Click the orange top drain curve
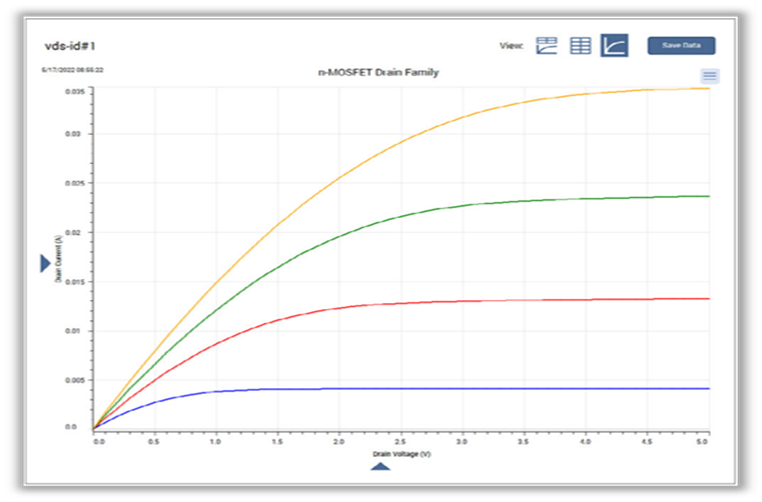The height and width of the screenshot is (502, 762). point(340,177)
